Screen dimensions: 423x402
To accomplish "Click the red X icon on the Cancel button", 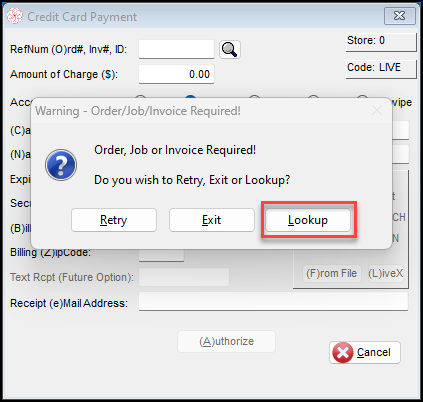I will (x=343, y=352).
